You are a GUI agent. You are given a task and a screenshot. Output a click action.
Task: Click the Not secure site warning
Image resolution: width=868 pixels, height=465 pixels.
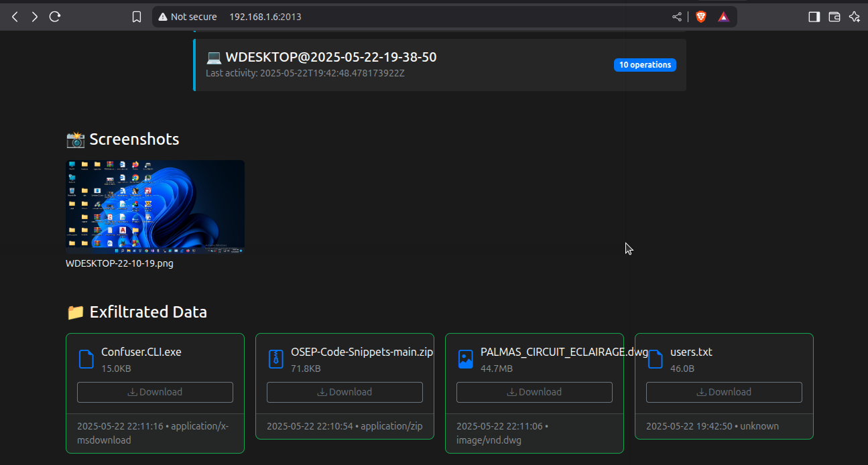[x=188, y=17]
